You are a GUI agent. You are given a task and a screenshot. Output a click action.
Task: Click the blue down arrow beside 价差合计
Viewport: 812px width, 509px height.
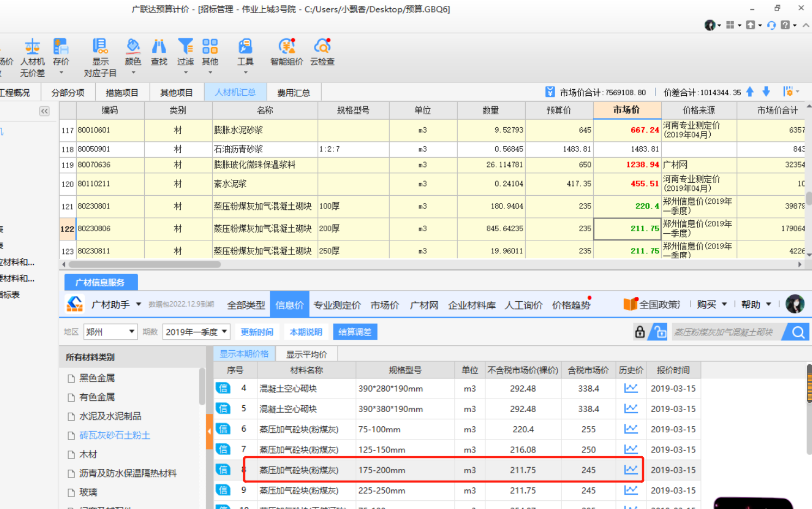[x=766, y=92]
